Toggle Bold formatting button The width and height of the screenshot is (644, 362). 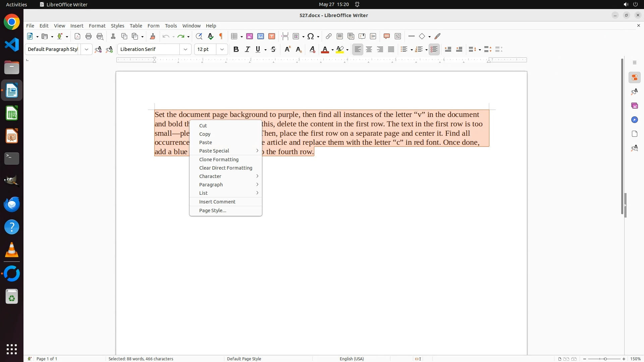click(x=236, y=49)
